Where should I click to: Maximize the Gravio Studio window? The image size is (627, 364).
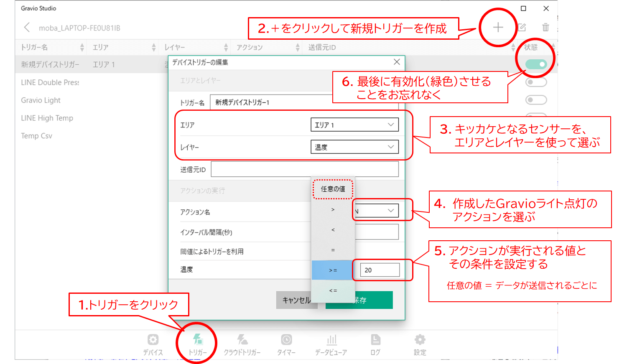click(523, 8)
